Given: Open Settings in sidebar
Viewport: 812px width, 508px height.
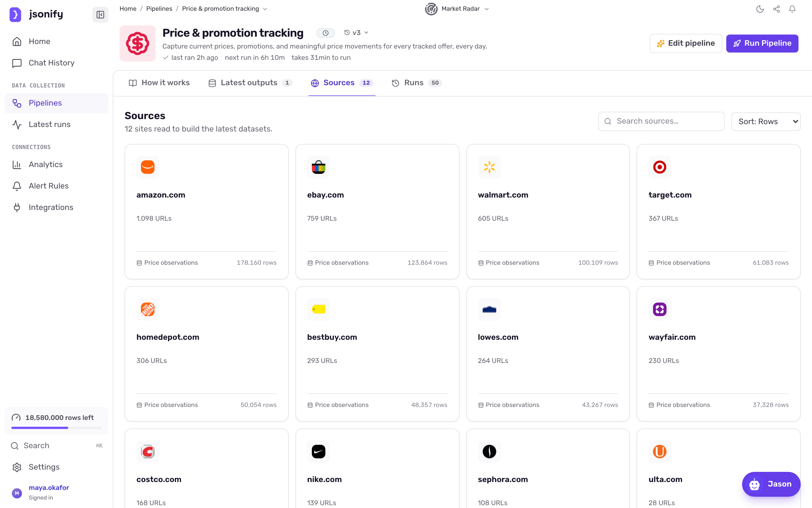Looking at the screenshot, I should (x=56, y=467).
